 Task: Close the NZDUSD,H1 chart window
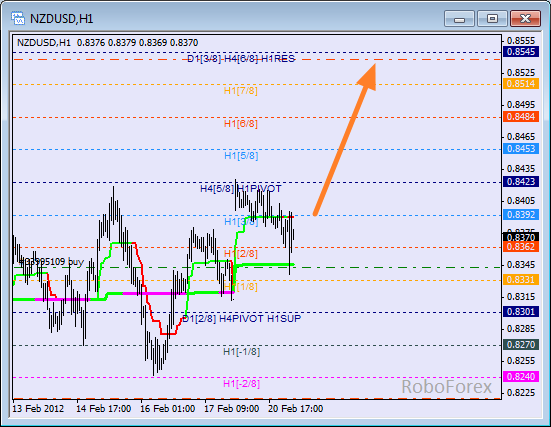pyautogui.click(x=525, y=18)
